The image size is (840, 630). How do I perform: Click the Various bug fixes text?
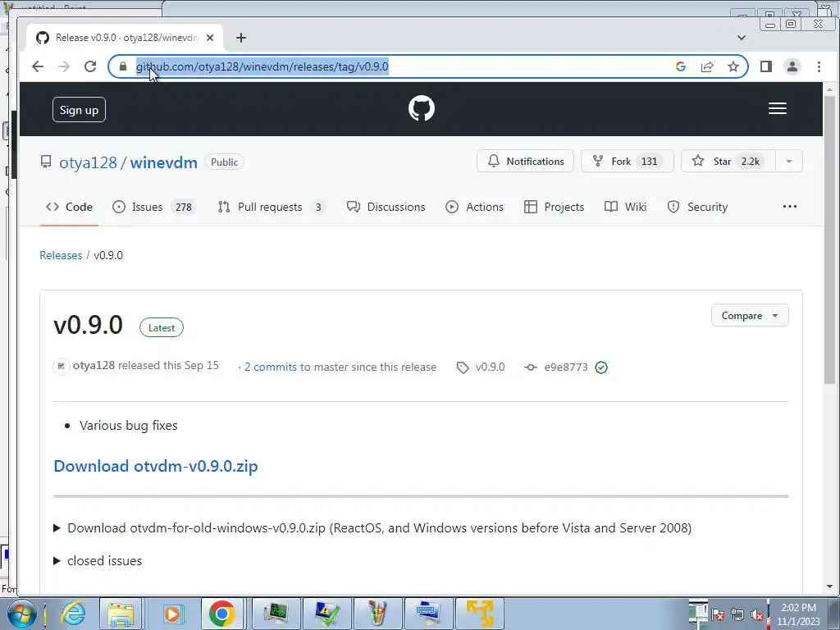point(129,426)
